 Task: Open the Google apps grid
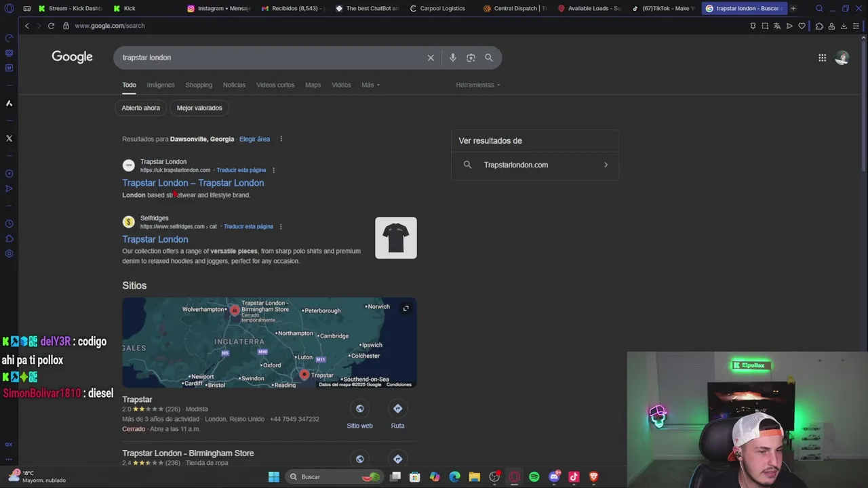822,58
